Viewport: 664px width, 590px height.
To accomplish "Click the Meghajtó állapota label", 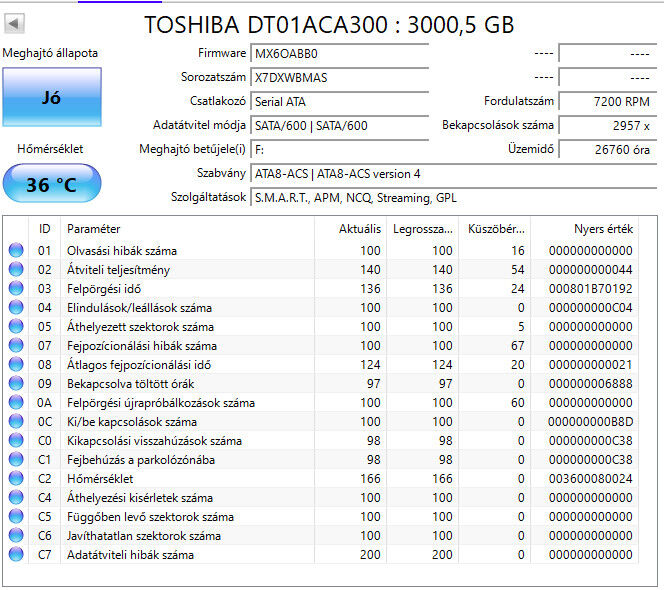I will (x=50, y=53).
